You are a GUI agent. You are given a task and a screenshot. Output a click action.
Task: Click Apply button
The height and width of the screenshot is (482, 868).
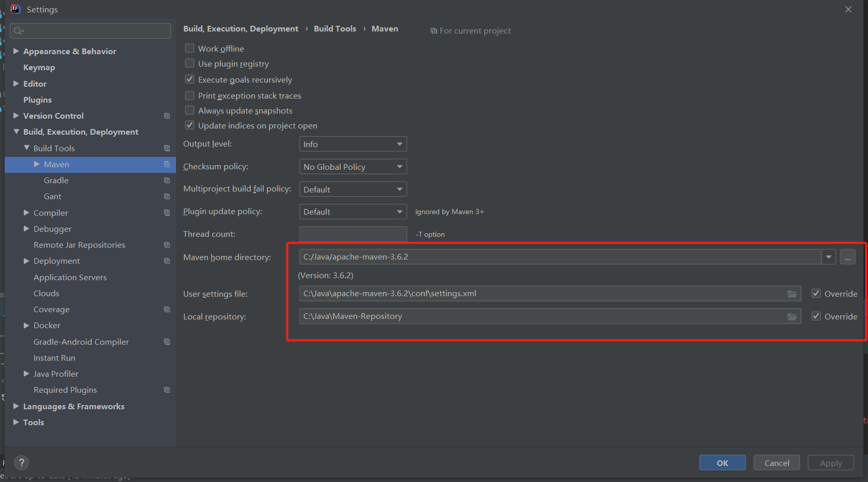(x=831, y=463)
